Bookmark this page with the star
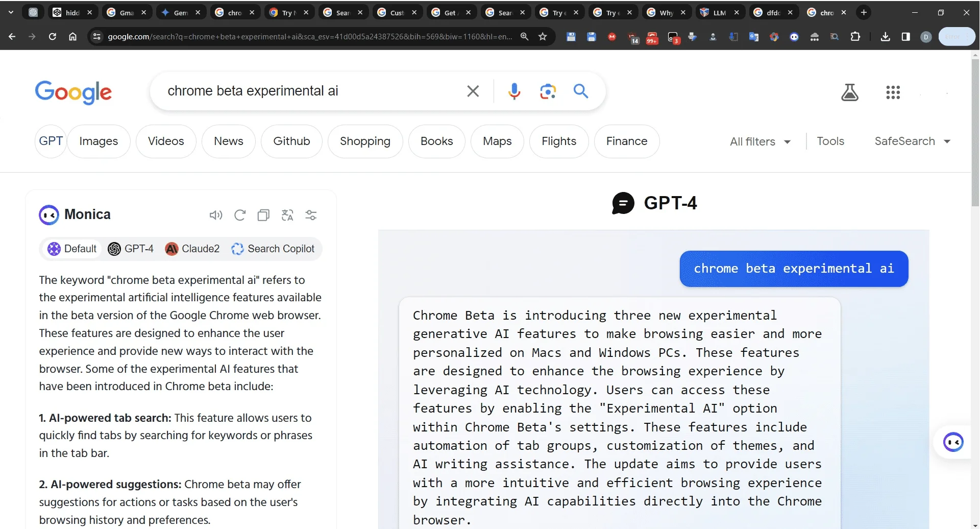This screenshot has height=529, width=980. point(543,37)
